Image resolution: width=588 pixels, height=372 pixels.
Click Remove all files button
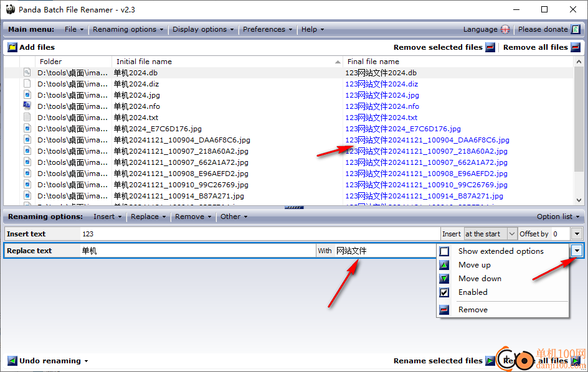click(541, 47)
